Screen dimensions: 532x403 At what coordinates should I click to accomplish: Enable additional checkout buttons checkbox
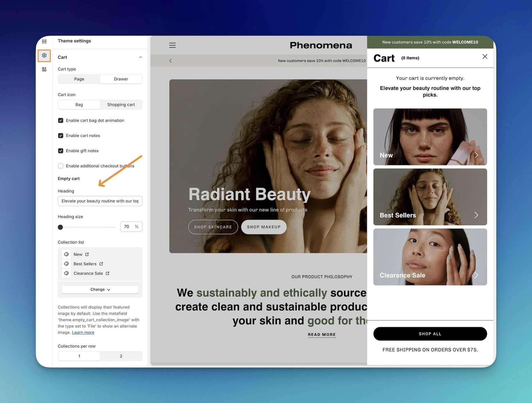click(61, 166)
